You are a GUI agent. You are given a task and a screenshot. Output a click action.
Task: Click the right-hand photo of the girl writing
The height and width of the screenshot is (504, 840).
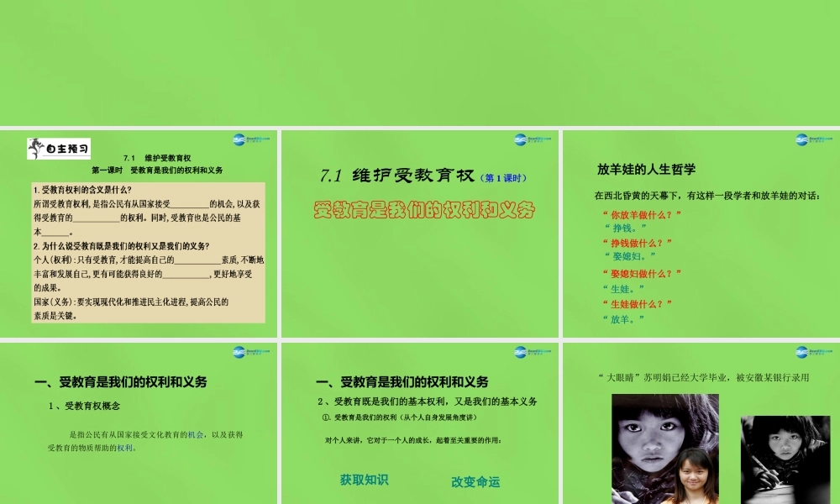pos(785,459)
